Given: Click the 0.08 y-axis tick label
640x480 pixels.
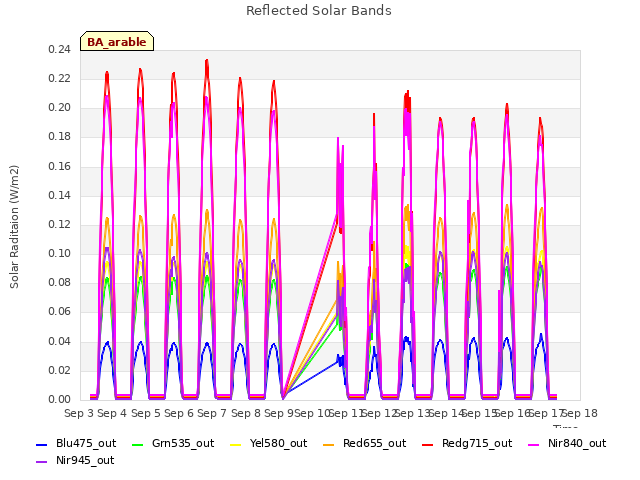Looking at the screenshot, I should [59, 282].
